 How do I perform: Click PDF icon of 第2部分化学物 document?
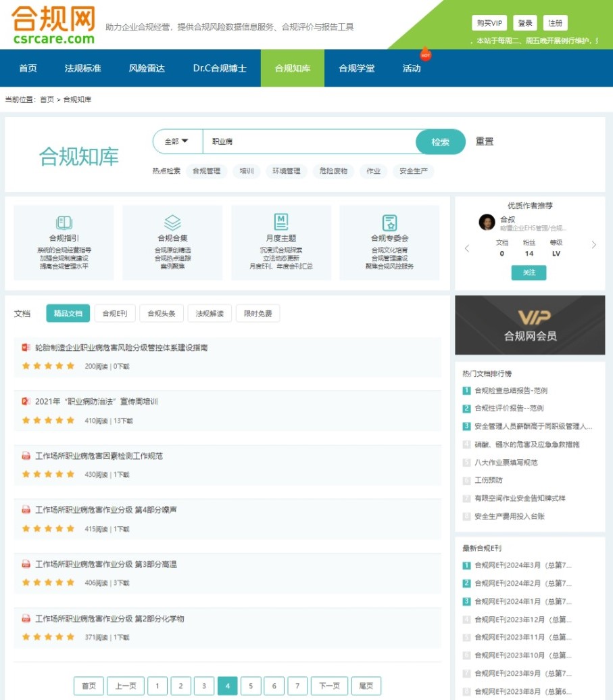26,619
